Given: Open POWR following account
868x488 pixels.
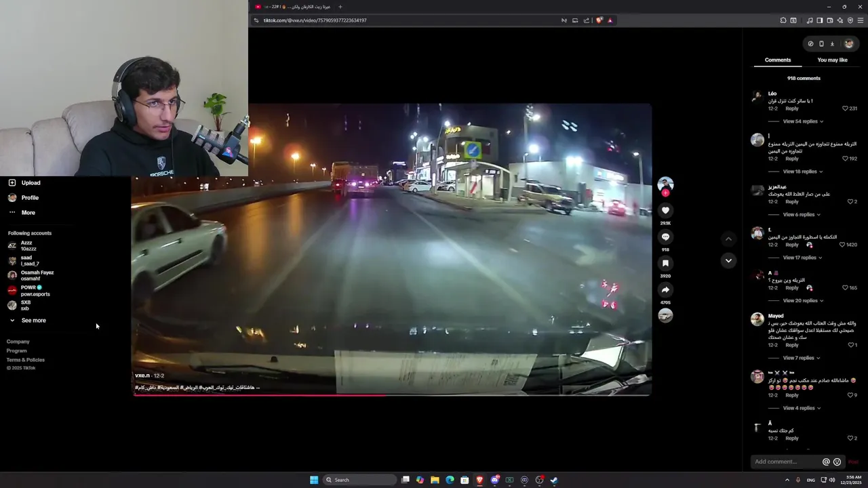Looking at the screenshot, I should tap(28, 290).
